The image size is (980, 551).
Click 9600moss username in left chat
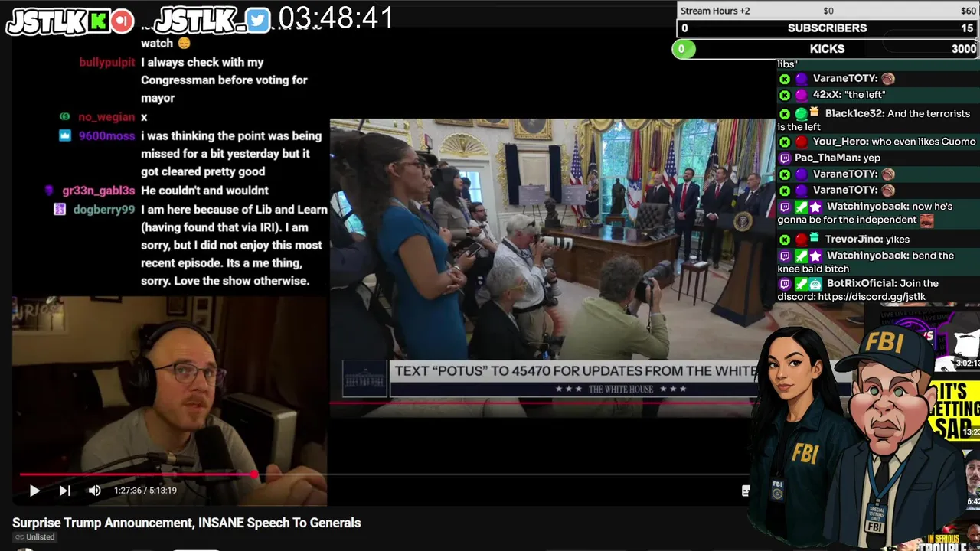coord(106,136)
